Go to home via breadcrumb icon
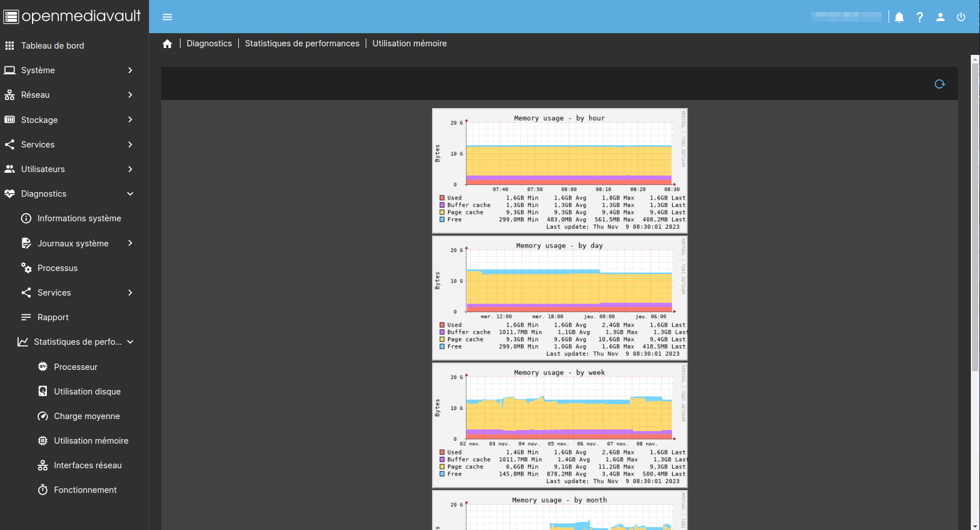This screenshot has height=530, width=980. click(167, 44)
